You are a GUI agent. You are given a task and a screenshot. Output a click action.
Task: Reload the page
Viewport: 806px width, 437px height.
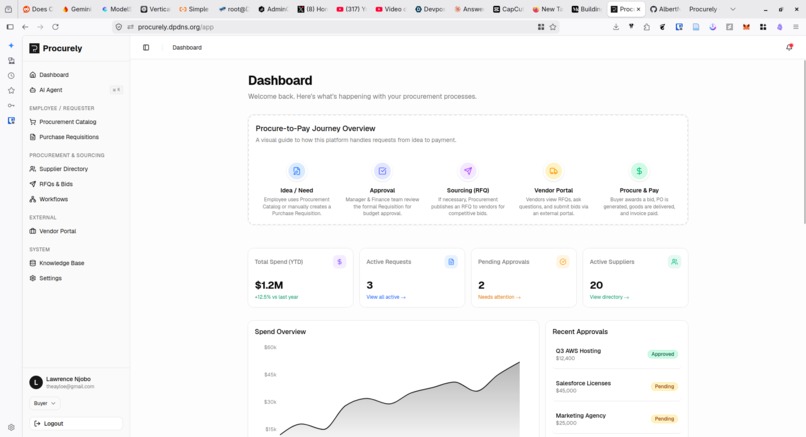(56, 27)
